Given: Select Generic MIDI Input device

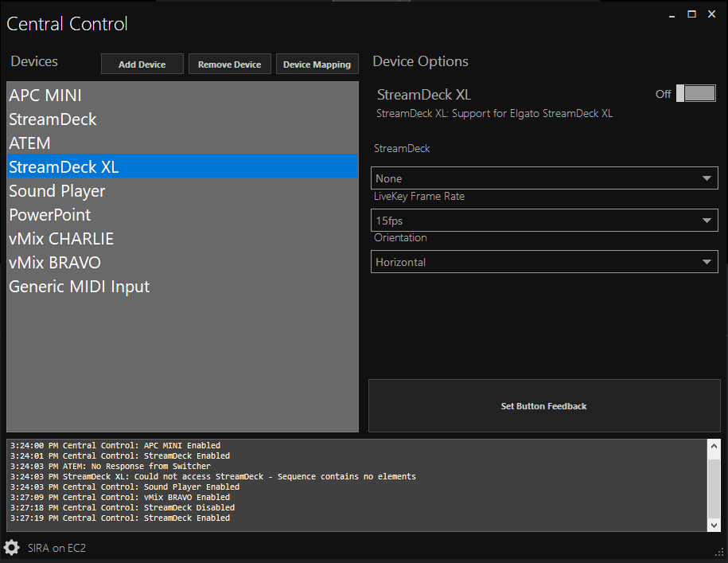Looking at the screenshot, I should (x=183, y=287).
